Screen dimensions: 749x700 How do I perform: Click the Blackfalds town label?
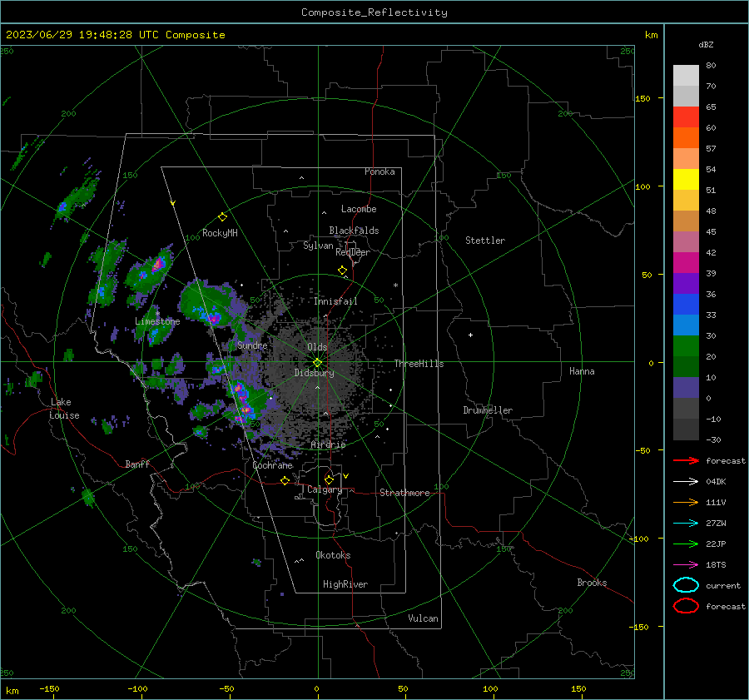tap(354, 231)
